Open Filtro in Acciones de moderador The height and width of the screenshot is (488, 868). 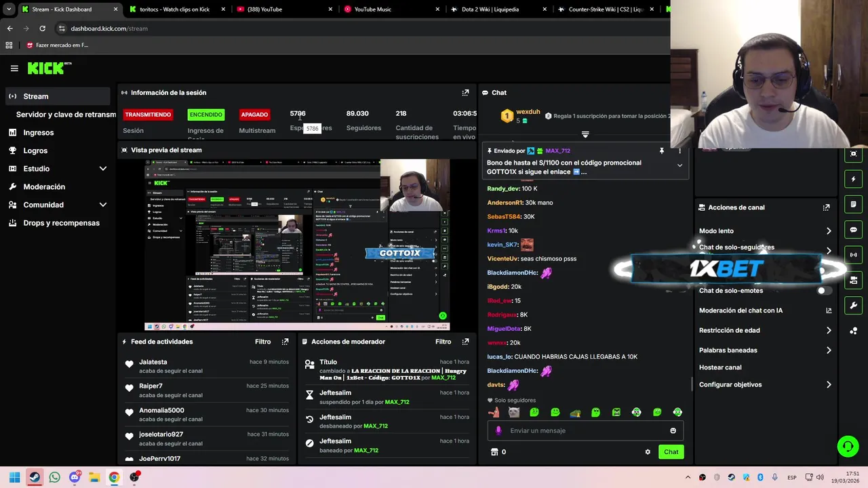coord(443,342)
